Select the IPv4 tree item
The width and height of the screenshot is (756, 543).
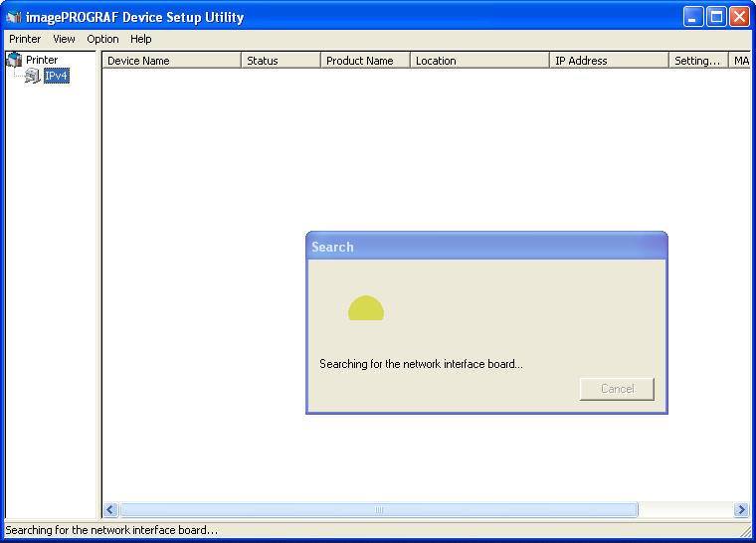[57, 76]
